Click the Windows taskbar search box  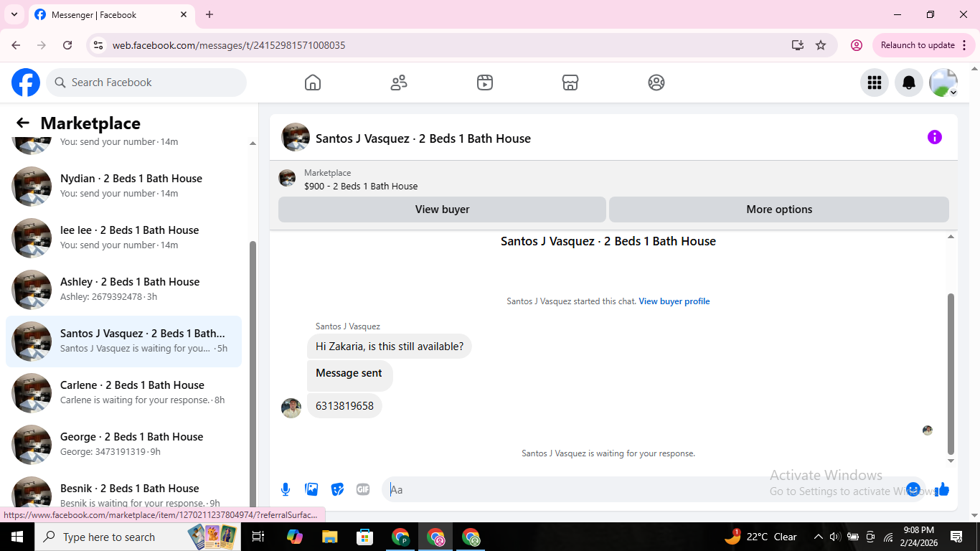click(136, 537)
